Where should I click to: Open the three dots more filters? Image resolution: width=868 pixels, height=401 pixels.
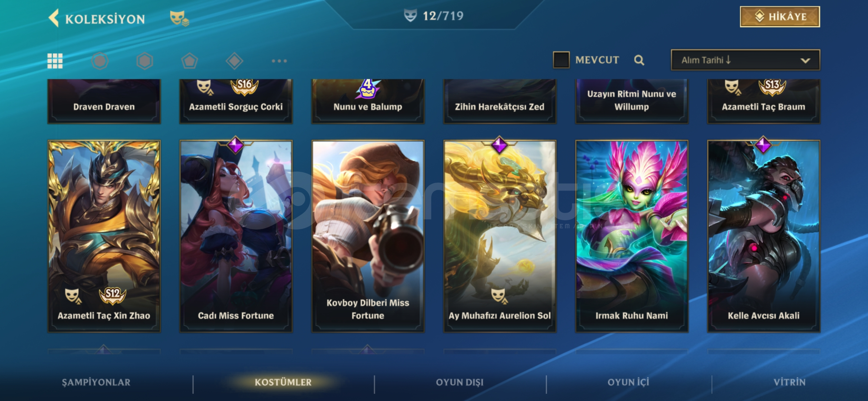coord(279,61)
